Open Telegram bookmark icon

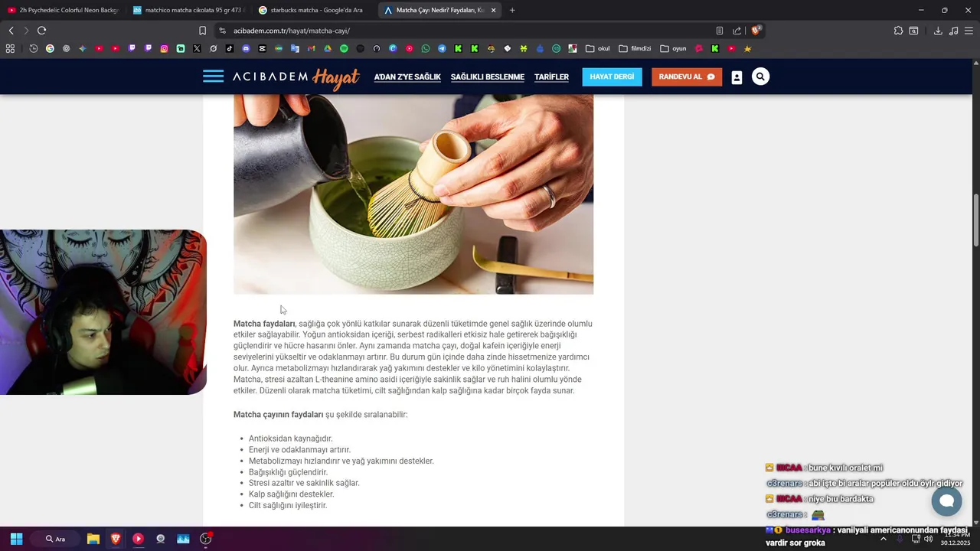[x=442, y=48]
